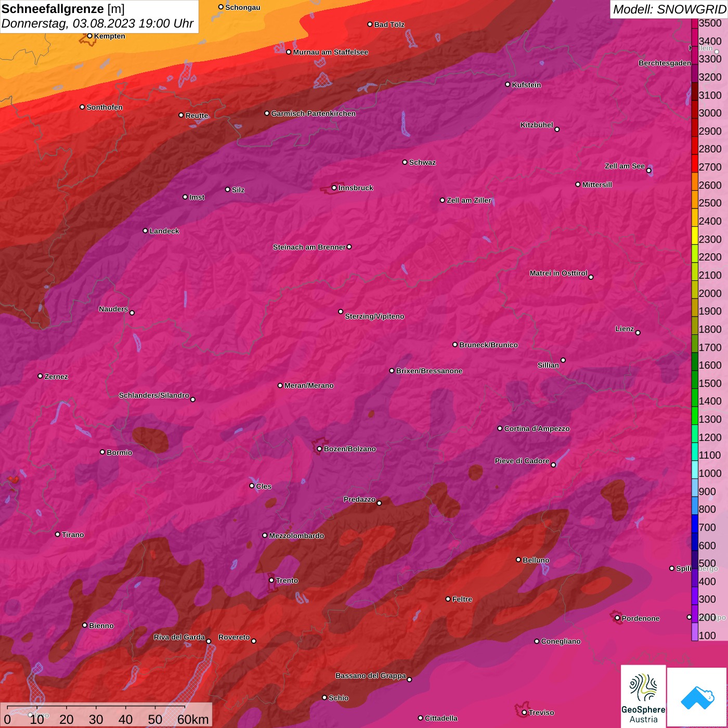Click the Zell am Ziller label
The height and width of the screenshot is (728, 728).
[x=469, y=200]
